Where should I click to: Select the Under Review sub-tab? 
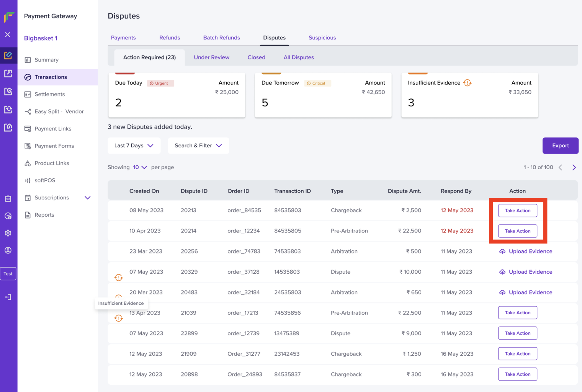point(211,57)
